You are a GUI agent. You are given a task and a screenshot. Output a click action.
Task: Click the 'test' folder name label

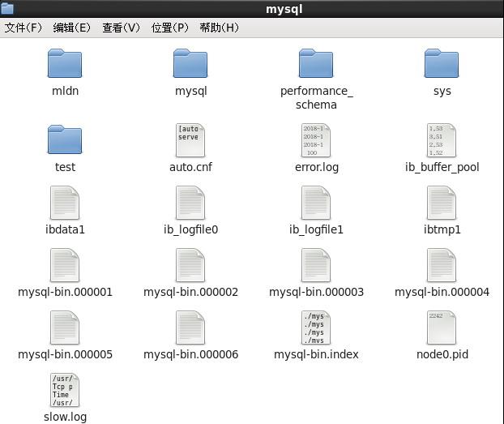tap(66, 167)
